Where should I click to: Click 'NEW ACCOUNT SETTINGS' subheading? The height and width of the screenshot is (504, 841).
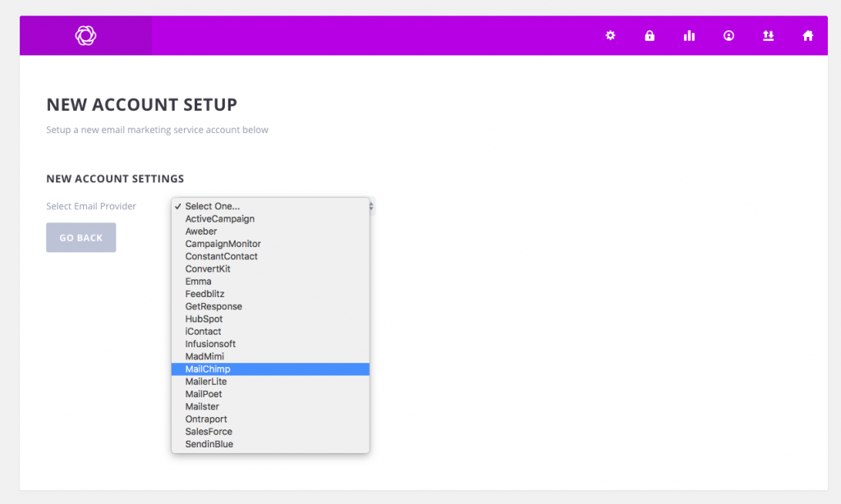click(x=115, y=179)
